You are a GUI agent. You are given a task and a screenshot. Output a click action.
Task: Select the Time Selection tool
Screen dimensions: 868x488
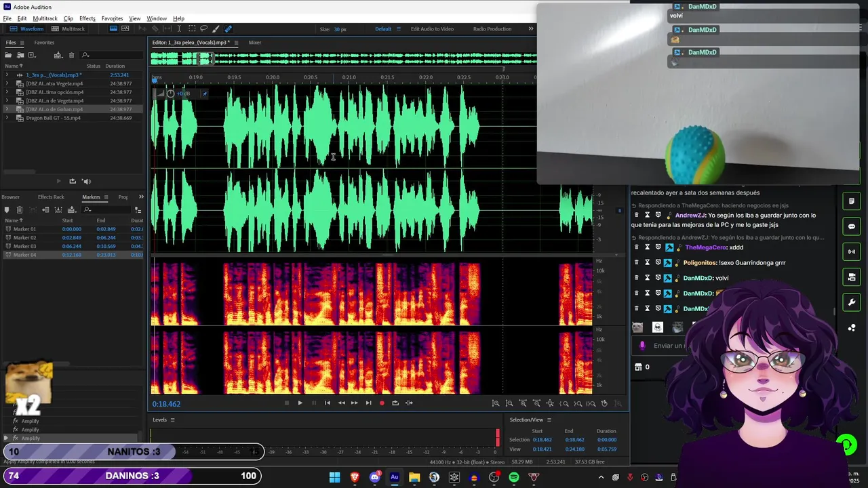coord(180,29)
